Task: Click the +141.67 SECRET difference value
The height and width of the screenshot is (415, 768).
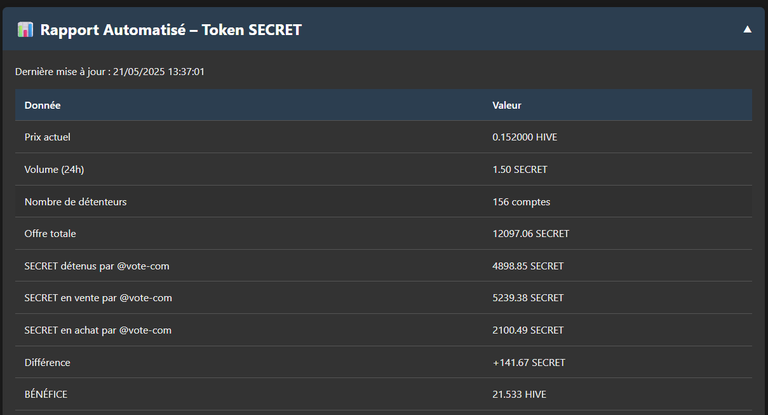Action: (x=529, y=363)
